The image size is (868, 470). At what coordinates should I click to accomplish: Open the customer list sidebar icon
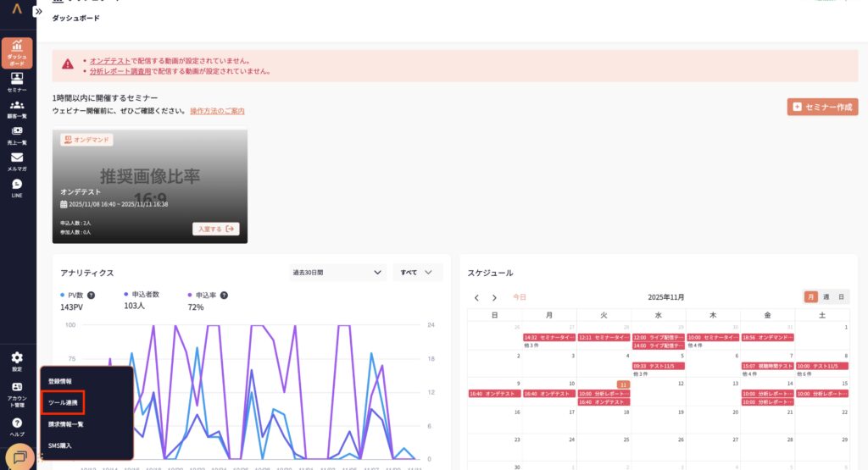(x=17, y=109)
